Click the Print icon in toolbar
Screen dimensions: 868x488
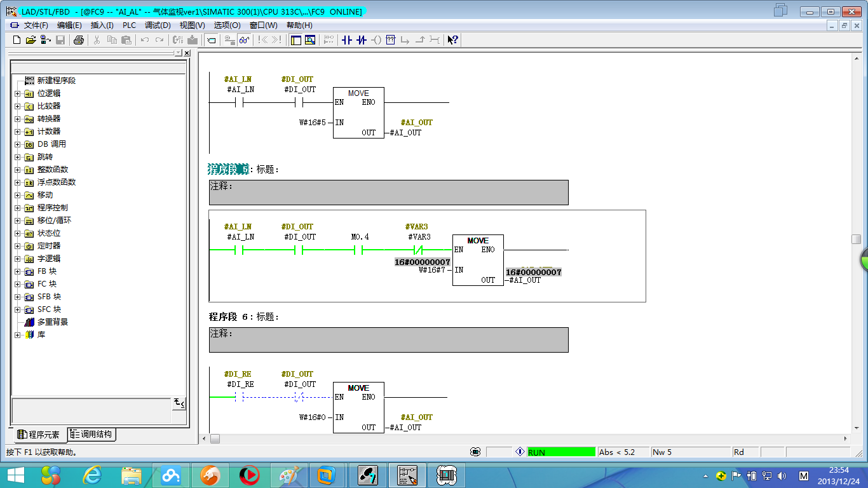click(x=78, y=40)
